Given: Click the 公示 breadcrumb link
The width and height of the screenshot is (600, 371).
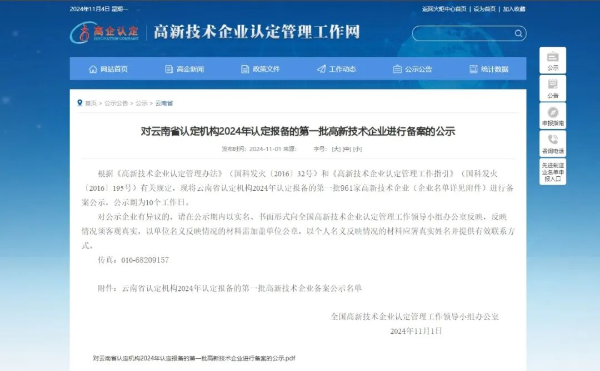Looking at the screenshot, I should (x=141, y=103).
